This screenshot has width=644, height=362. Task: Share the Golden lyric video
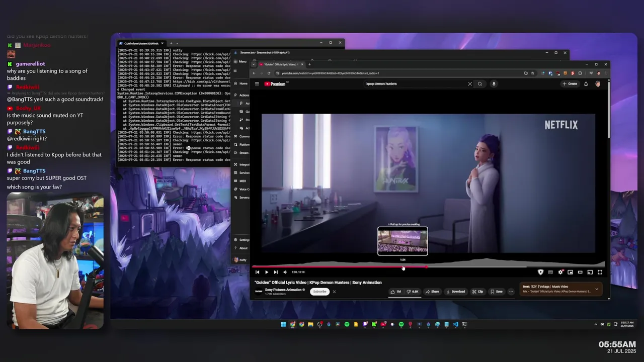[432, 292]
